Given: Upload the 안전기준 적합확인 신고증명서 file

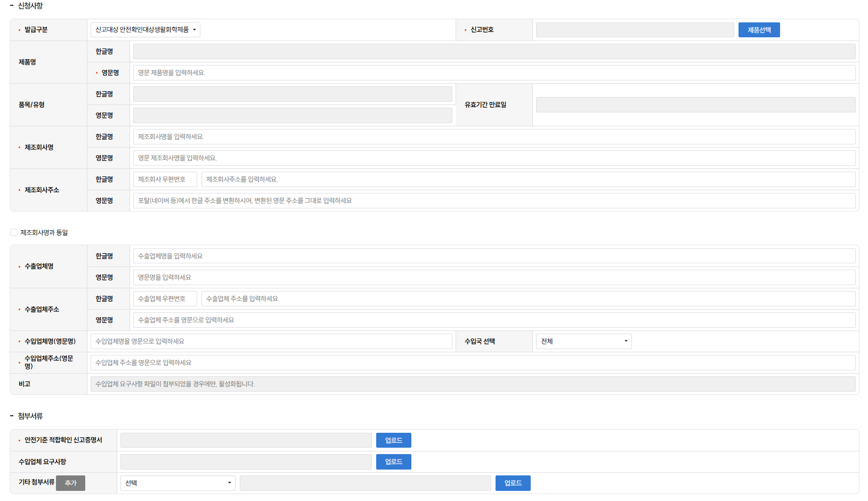Looking at the screenshot, I should 393,440.
